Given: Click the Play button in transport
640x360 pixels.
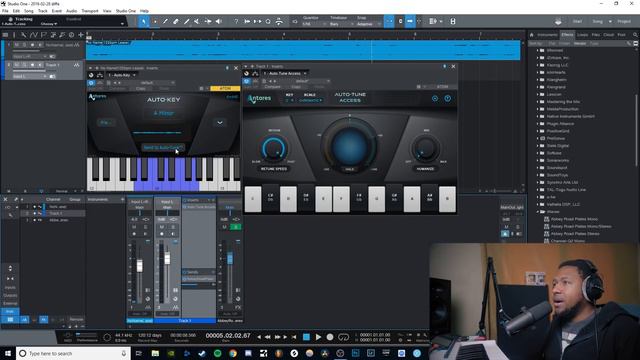Looking at the screenshot, I should pyautogui.click(x=318, y=337).
